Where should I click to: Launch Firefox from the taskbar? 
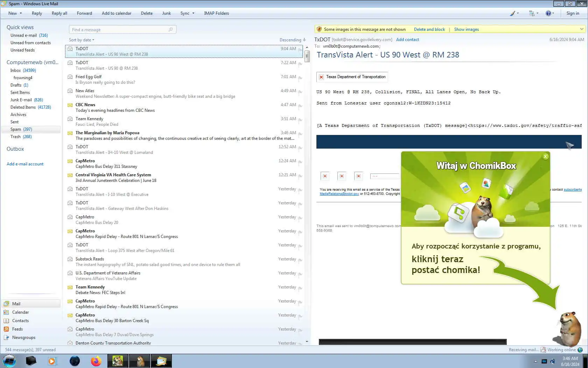click(x=96, y=361)
